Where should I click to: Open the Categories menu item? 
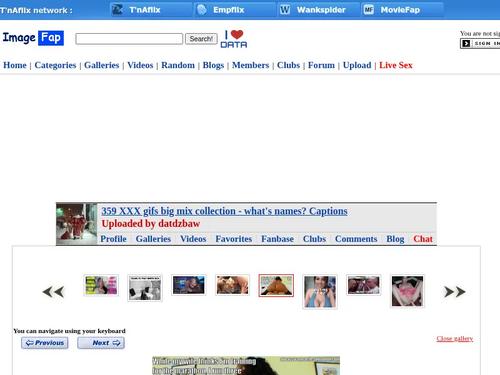(x=55, y=65)
